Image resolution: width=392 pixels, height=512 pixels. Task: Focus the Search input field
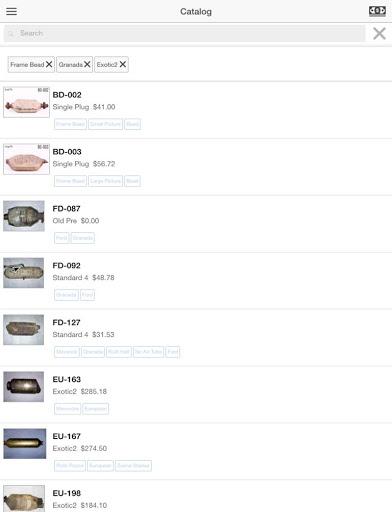click(x=184, y=33)
